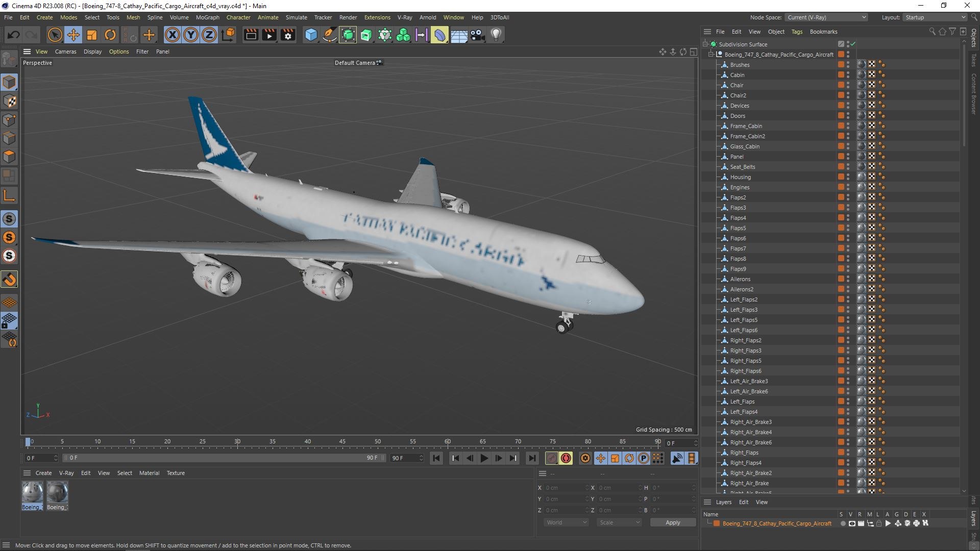This screenshot has height=551, width=980.
Task: Click the Housing layer color swatch
Action: (x=841, y=177)
